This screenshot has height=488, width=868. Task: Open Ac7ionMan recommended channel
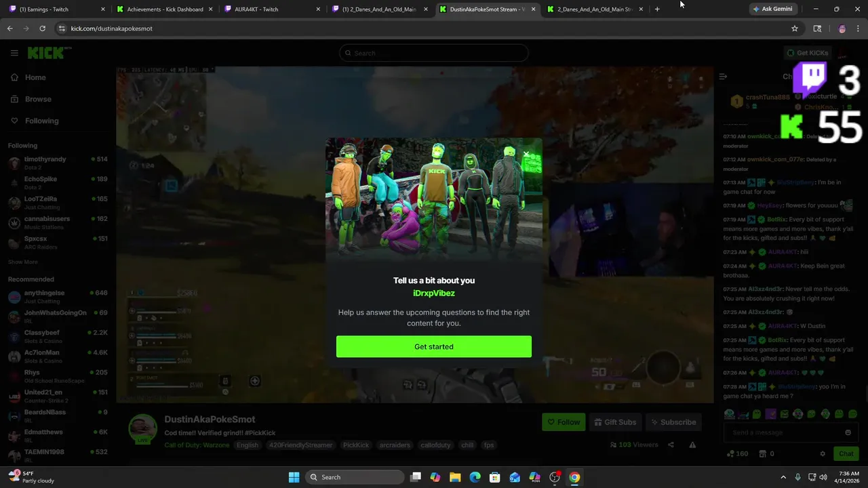click(x=58, y=356)
